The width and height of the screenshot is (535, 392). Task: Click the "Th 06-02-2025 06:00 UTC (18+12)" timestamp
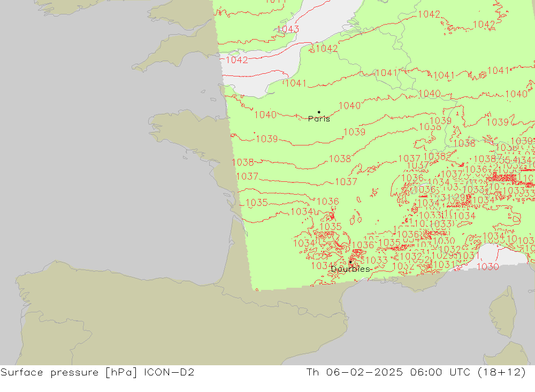coord(416,372)
